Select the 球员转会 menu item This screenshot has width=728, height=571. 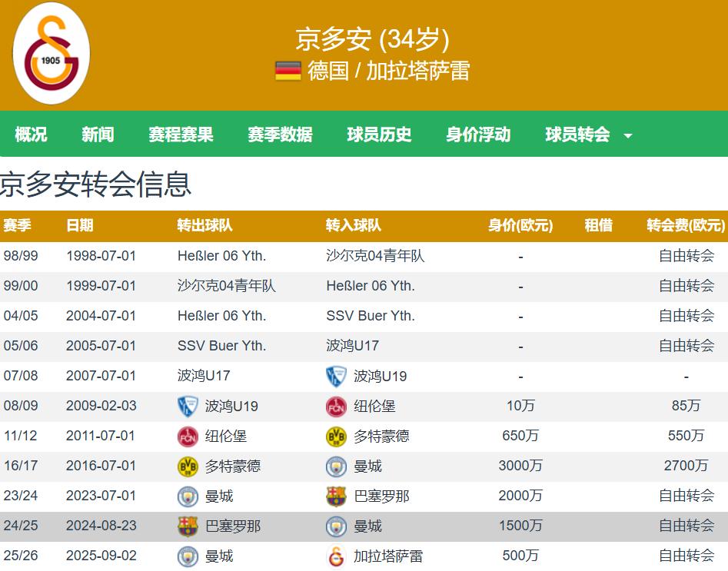577,134
